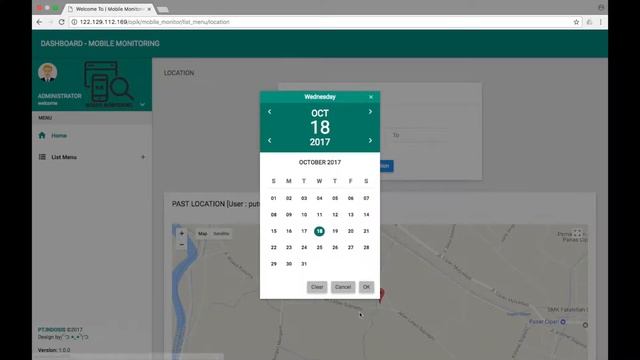This screenshot has width=640, height=360.
Task: Switch map to Map view
Action: tap(203, 234)
